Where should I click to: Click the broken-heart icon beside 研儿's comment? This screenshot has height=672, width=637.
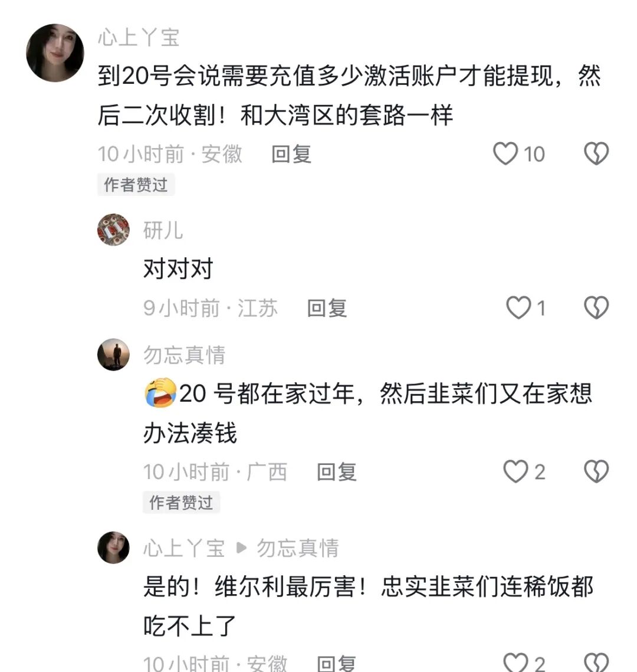coord(595,307)
